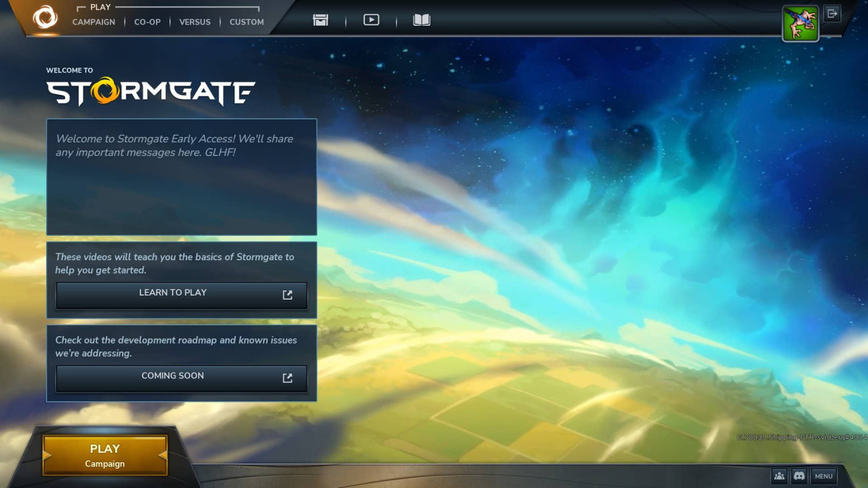
Task: Click the build version text at bottom right
Action: 802,437
